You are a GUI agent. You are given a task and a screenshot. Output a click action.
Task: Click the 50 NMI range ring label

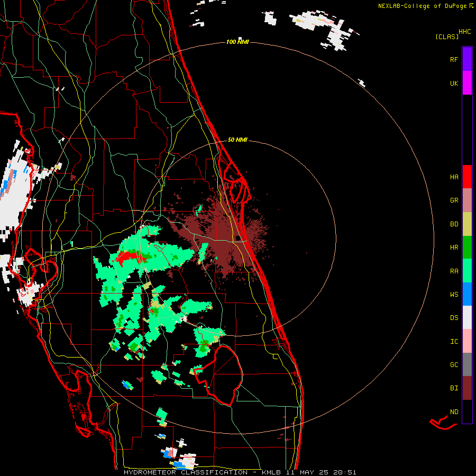coord(237,140)
